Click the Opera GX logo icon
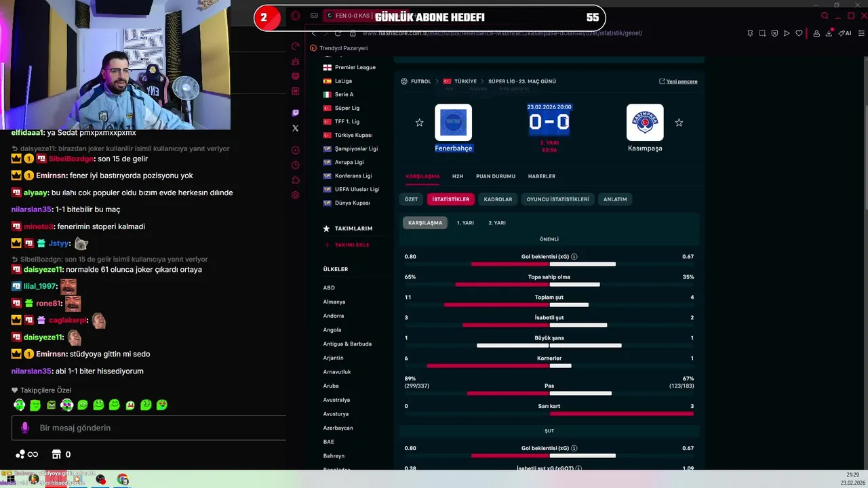Image resolution: width=868 pixels, height=488 pixels. (296, 16)
